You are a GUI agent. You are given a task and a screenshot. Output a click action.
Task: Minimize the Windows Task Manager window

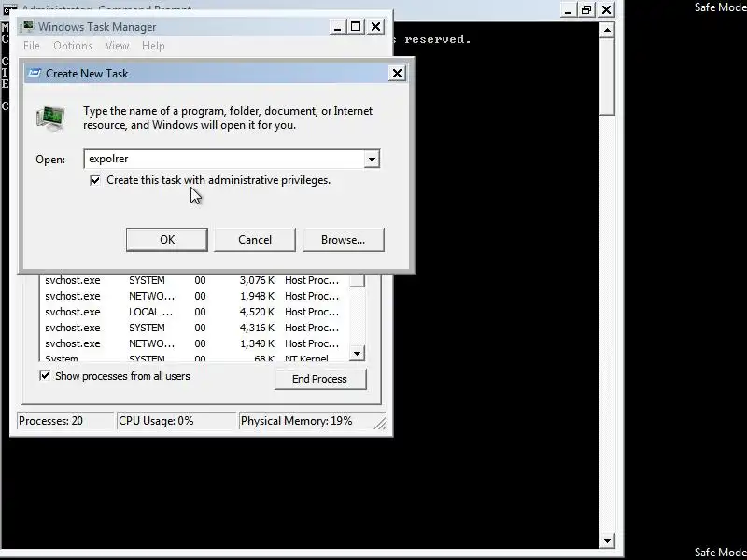337,27
